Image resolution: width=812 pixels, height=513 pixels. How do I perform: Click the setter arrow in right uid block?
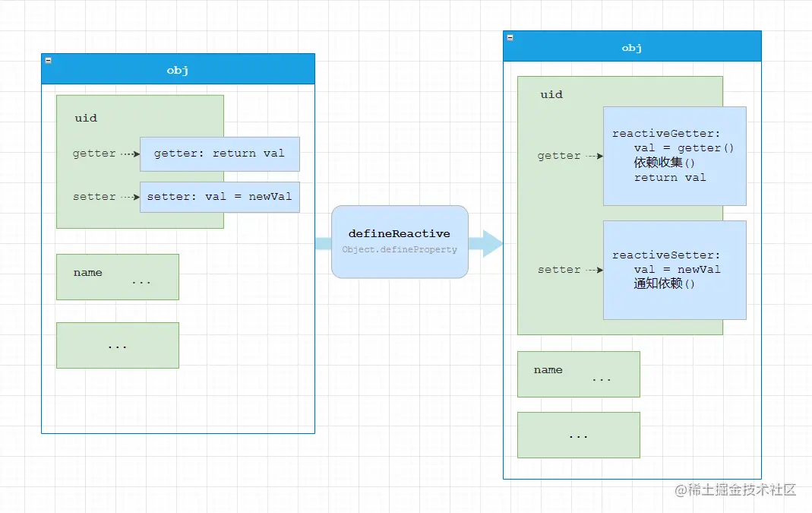tap(590, 270)
